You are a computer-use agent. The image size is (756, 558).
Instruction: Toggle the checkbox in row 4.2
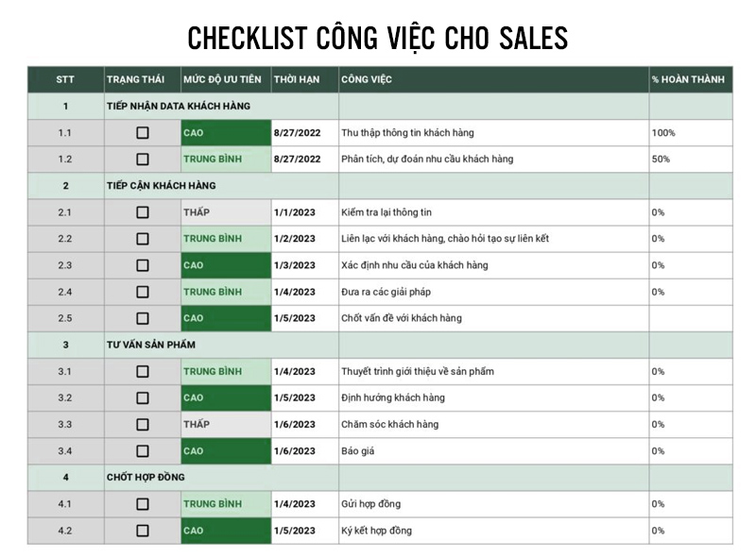tap(143, 531)
